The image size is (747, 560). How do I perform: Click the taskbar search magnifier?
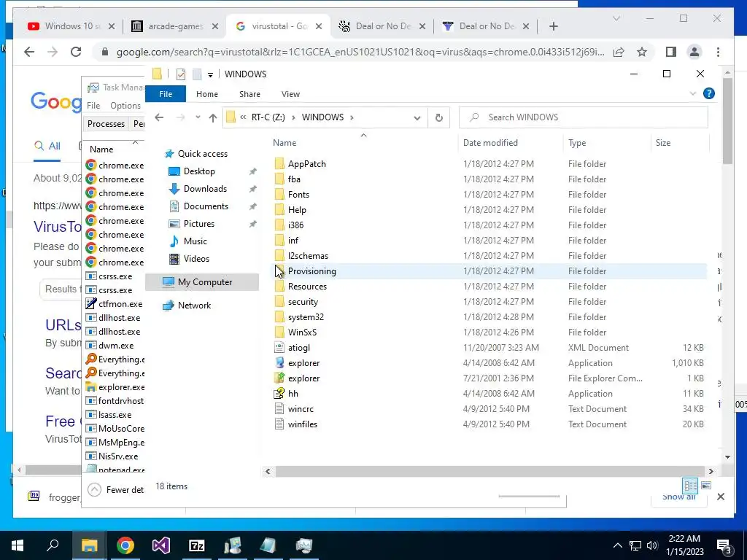click(x=53, y=545)
